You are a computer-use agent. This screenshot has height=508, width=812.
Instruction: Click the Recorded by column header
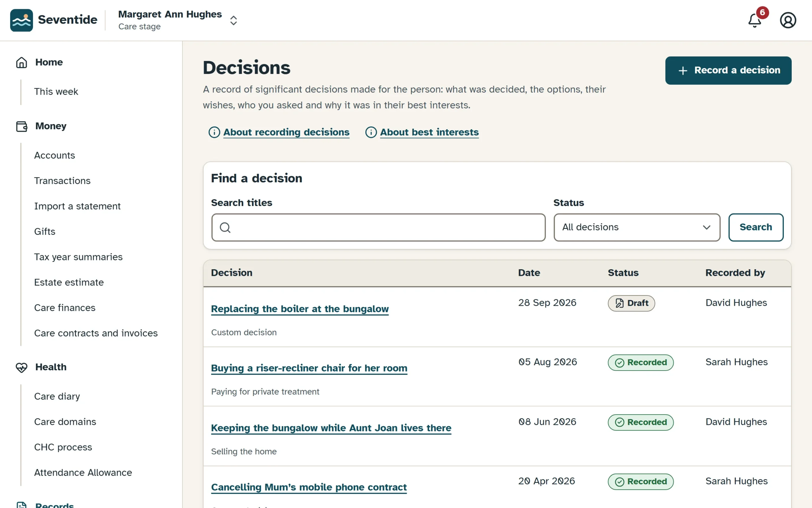tap(735, 273)
